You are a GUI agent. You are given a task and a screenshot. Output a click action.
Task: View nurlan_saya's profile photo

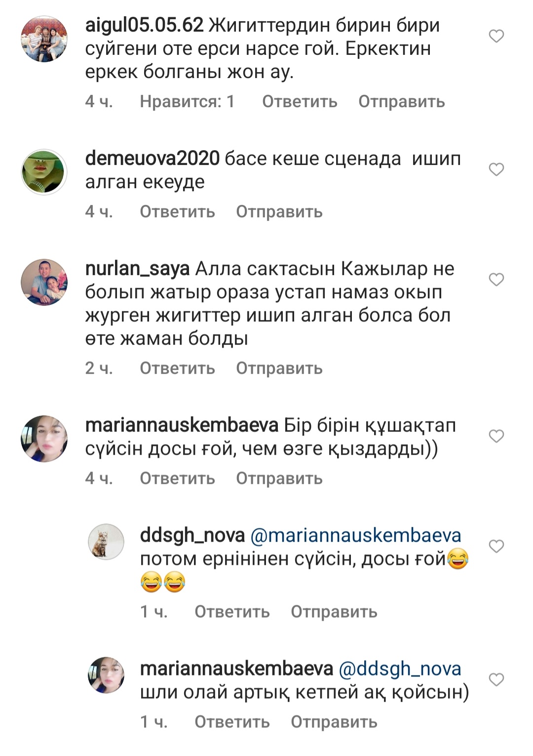click(44, 282)
